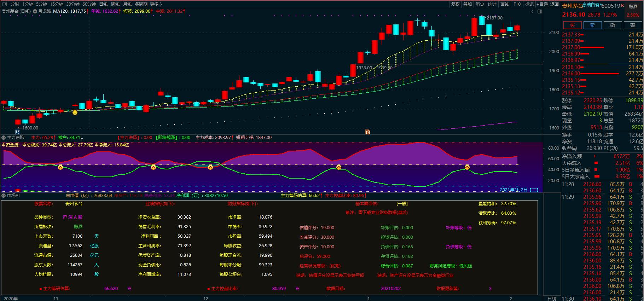Click the 撤 cancel order button
Viewport: 644px width, 301px height.
[x=613, y=25]
